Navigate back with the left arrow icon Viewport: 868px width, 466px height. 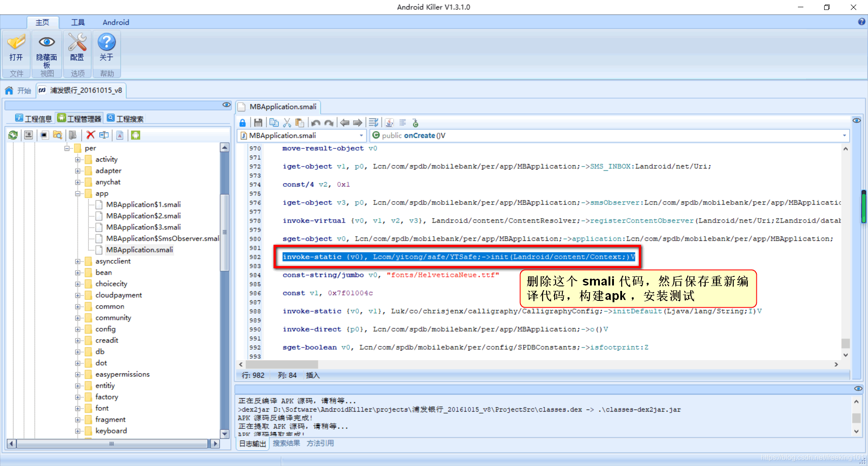(x=345, y=123)
